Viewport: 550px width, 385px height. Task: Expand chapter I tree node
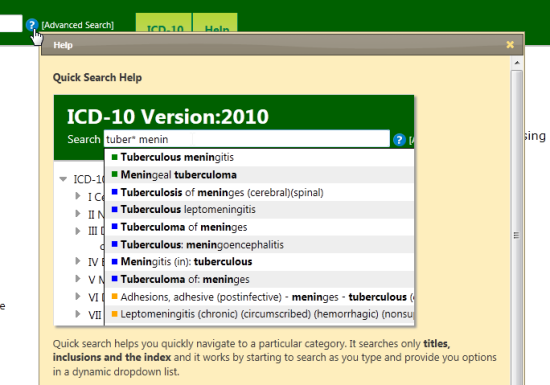pyautogui.click(x=78, y=196)
